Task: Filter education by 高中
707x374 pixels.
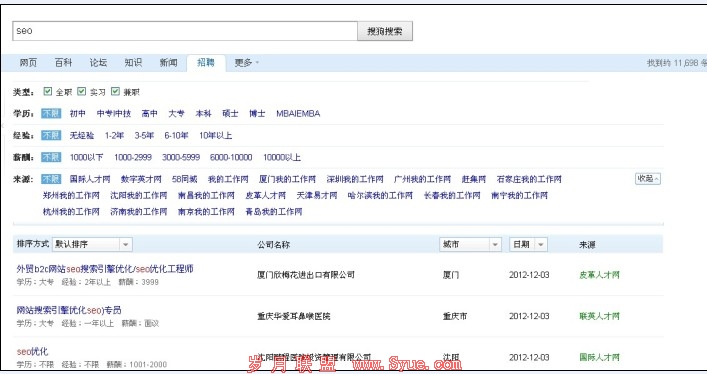Action: tap(150, 113)
